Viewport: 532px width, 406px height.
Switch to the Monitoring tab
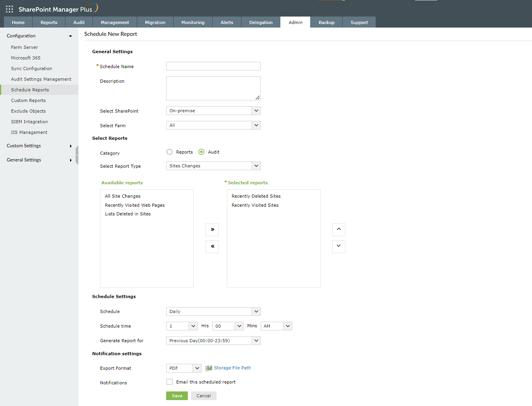193,22
